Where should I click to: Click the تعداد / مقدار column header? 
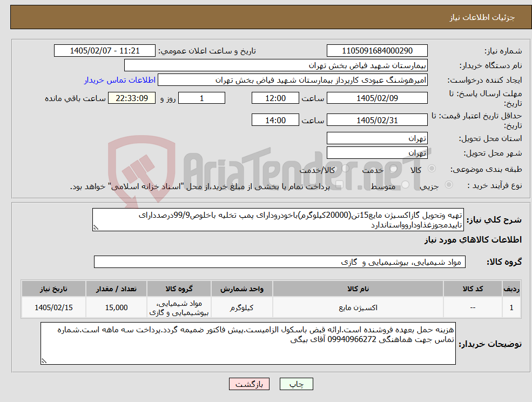(116, 289)
